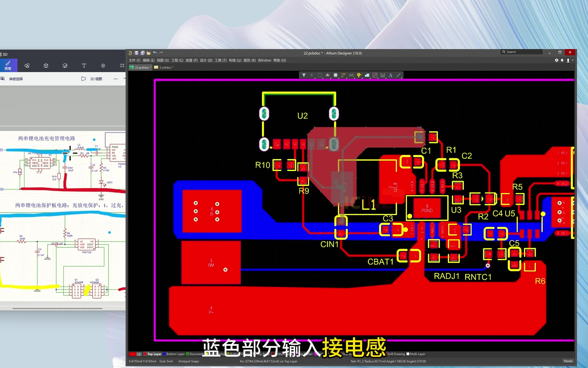Select the place string text tool

pyautogui.click(x=391, y=75)
